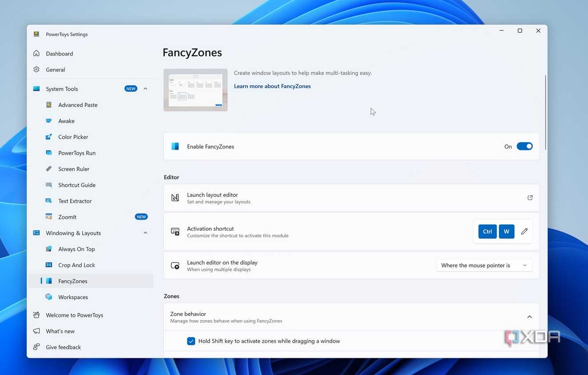Select the Crop And Lock icon

point(49,265)
